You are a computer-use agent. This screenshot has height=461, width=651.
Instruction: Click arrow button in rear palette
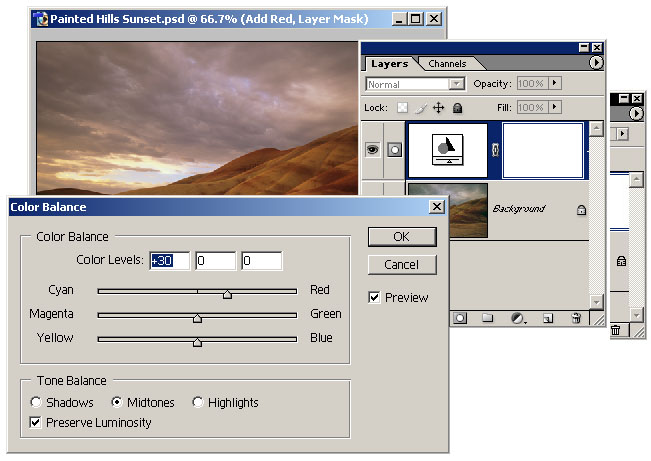[x=622, y=134]
